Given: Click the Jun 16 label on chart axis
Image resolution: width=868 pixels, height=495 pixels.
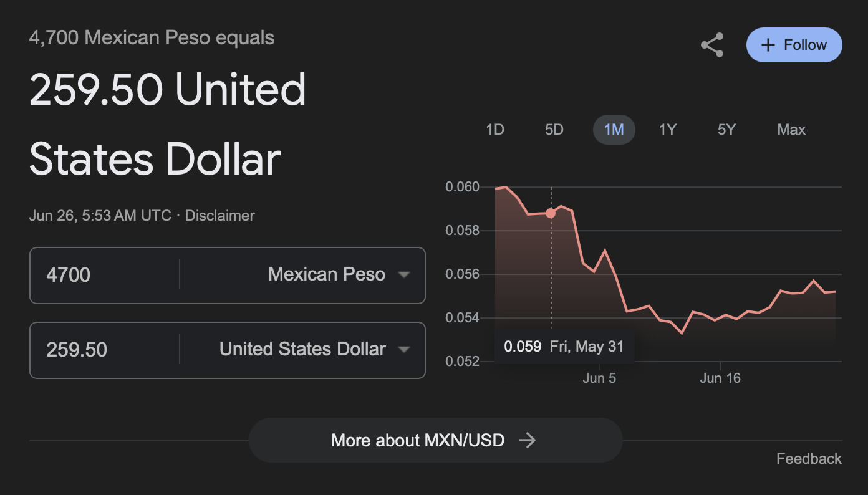Looking at the screenshot, I should [x=720, y=378].
